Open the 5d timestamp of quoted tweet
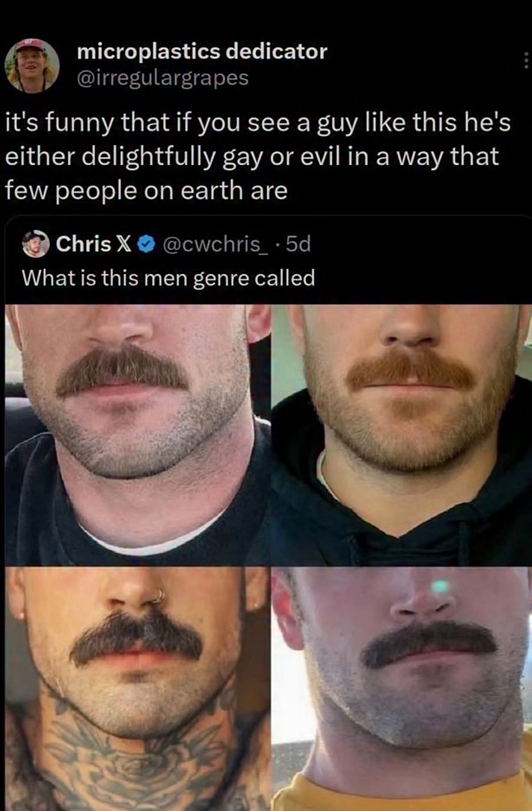This screenshot has height=811, width=532. 298,243
